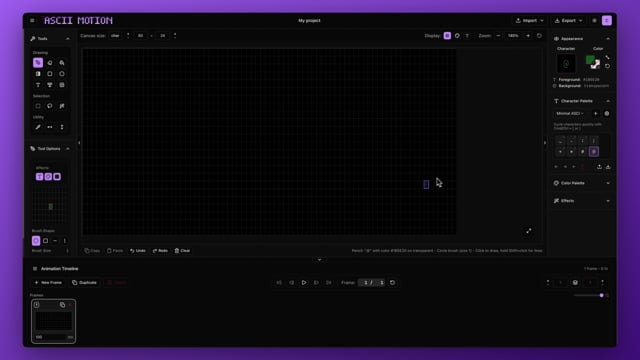Collapse the Appearance panel
This screenshot has width=640, height=360.
pos(608,39)
